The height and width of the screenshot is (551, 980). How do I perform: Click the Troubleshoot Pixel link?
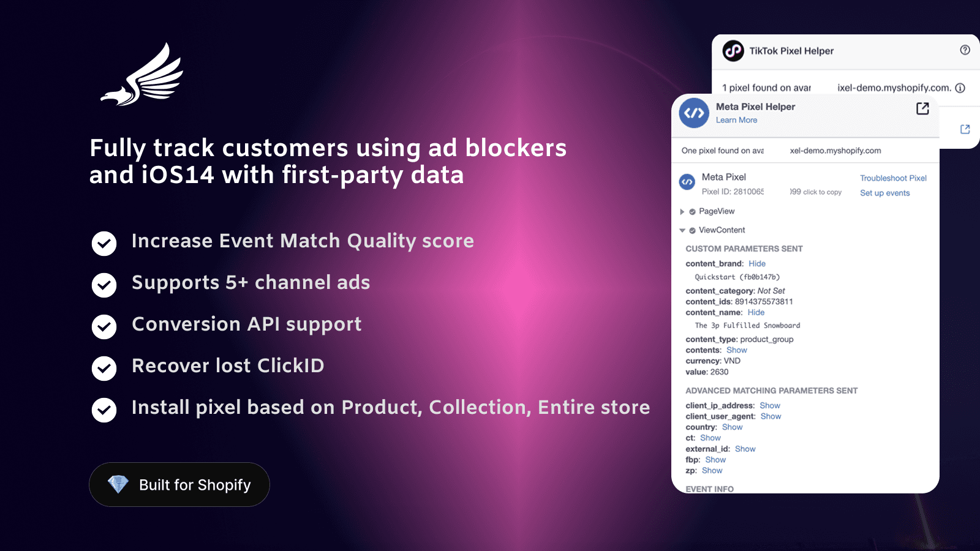(x=893, y=178)
